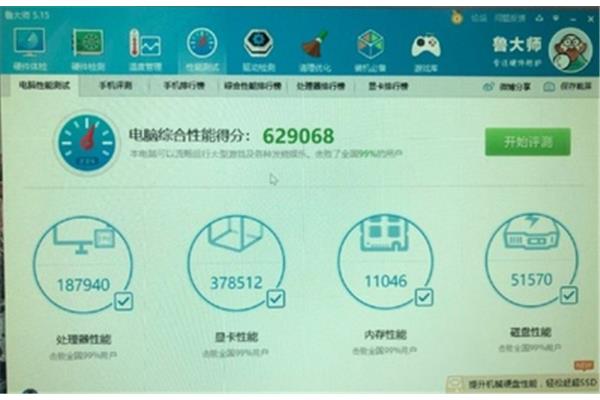Click the gold coin icon in title bar

tap(457, 17)
